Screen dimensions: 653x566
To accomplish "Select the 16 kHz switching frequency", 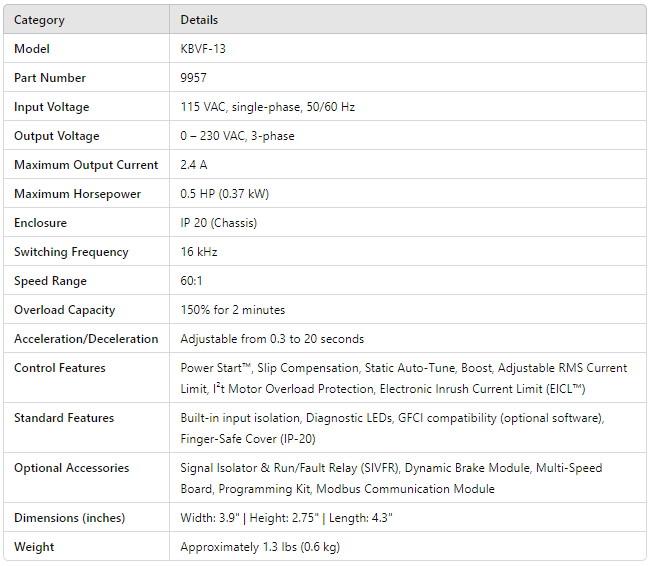I will tap(198, 252).
